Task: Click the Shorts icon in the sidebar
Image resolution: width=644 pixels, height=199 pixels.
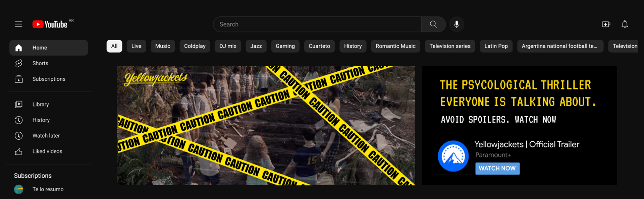Action: coord(19,63)
